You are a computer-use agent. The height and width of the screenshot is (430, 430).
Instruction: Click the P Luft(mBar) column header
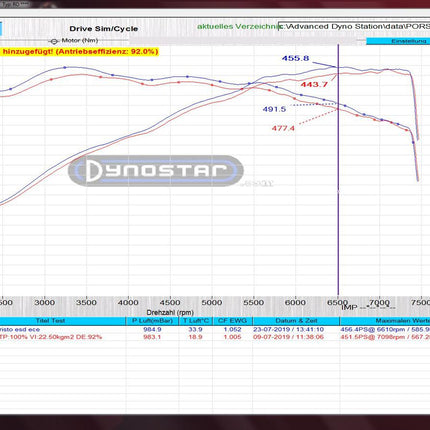pyautogui.click(x=152, y=321)
